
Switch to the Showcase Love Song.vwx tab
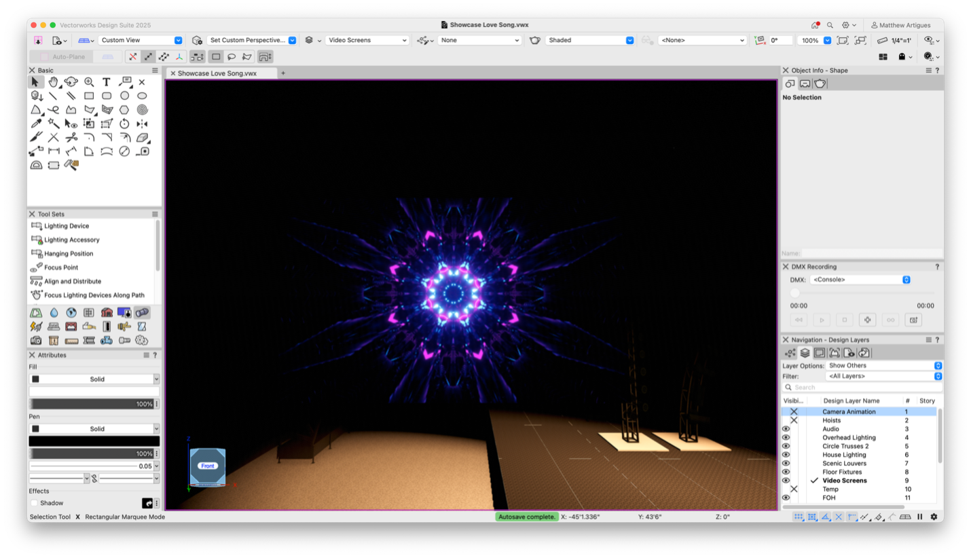click(217, 73)
